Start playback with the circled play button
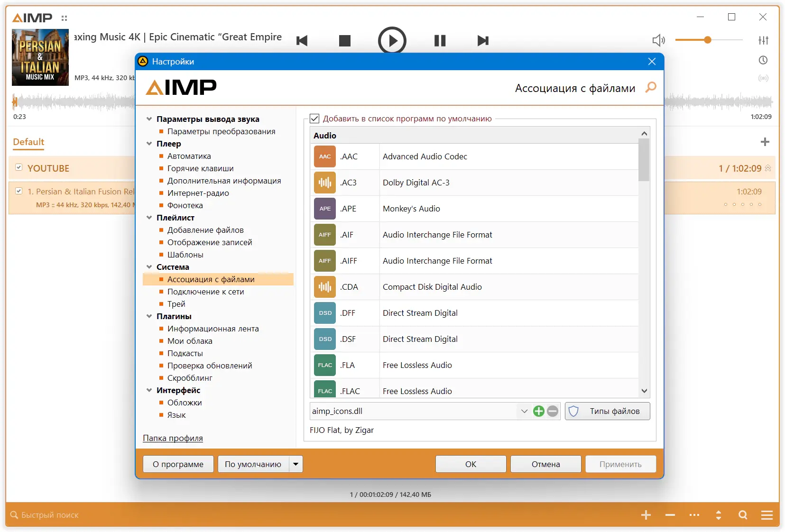 point(392,41)
